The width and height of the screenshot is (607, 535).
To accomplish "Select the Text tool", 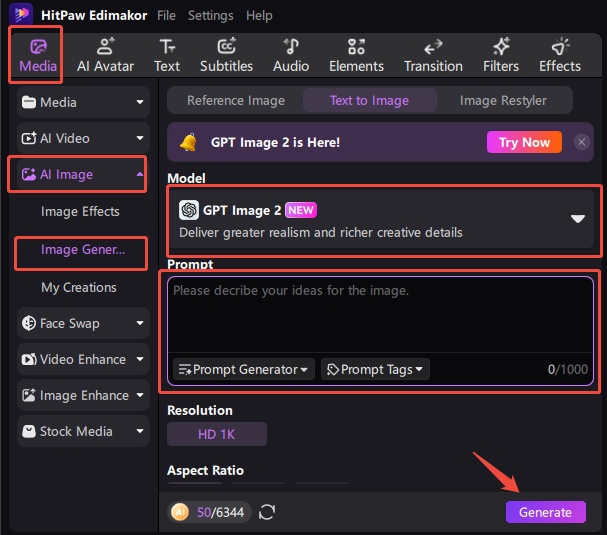I will [x=167, y=56].
